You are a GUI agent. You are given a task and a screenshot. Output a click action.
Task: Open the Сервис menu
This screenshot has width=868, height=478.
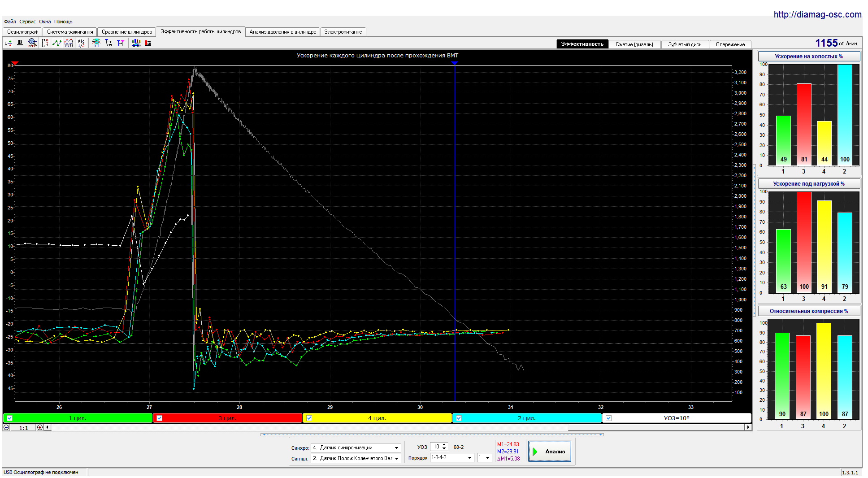coord(27,22)
